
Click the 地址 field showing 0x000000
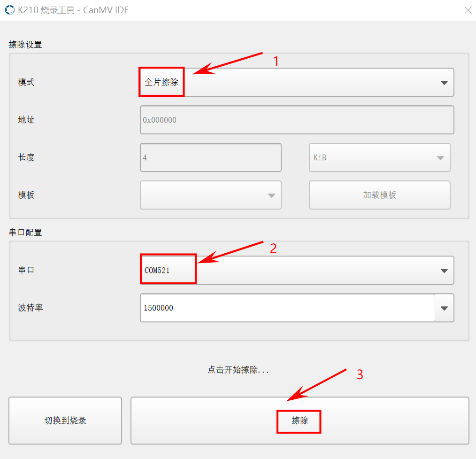click(297, 120)
